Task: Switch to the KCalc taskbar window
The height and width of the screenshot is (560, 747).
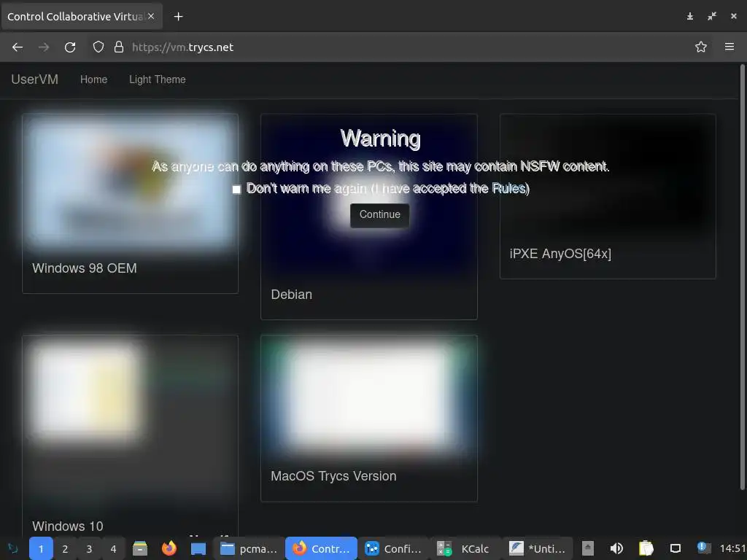Action: tap(466, 548)
